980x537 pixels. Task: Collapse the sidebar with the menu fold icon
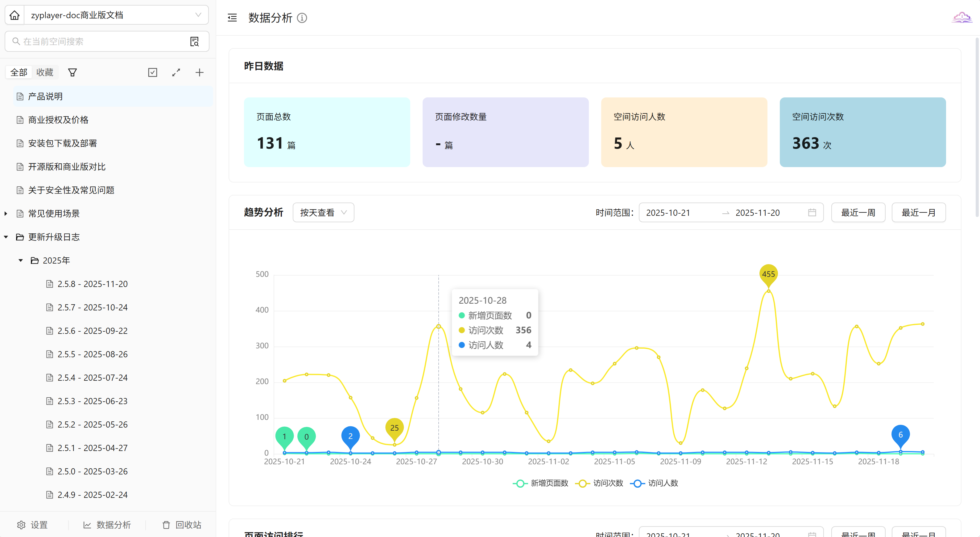click(x=232, y=18)
